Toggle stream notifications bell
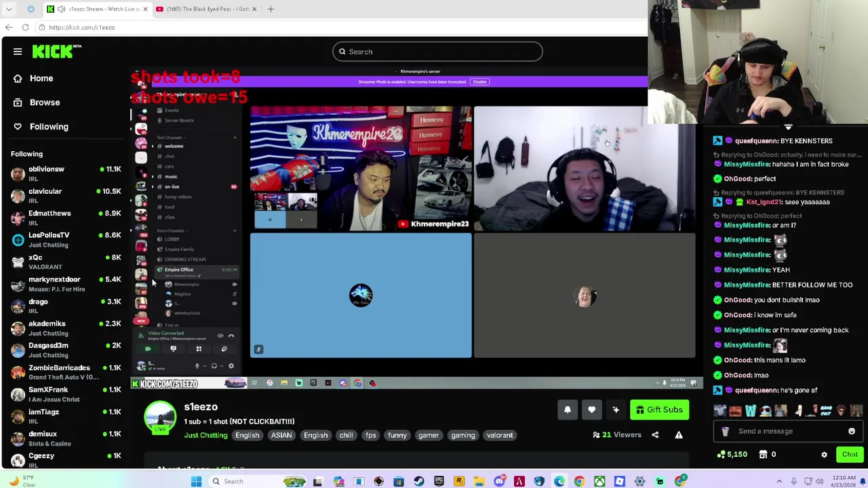Screen dimensions: 868x488 (x=568, y=409)
